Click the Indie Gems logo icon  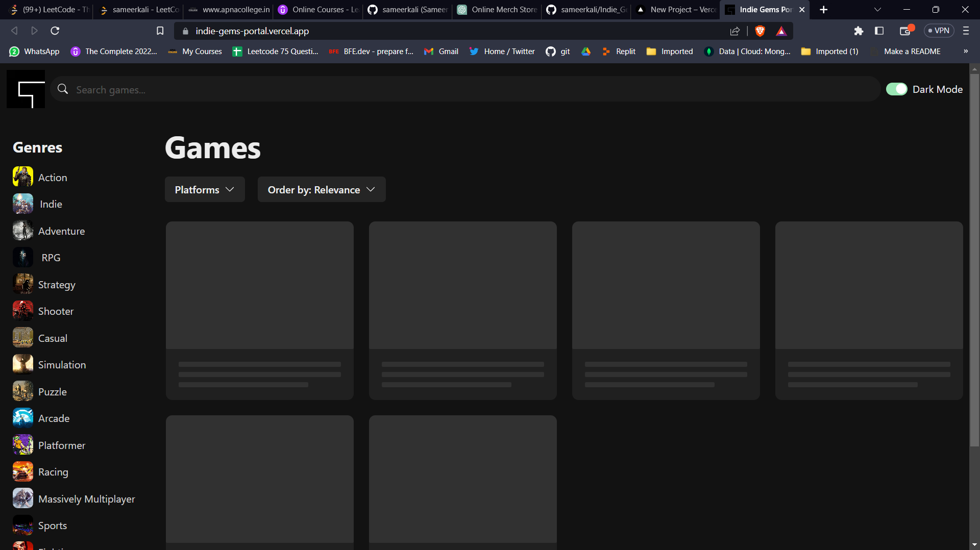26,89
